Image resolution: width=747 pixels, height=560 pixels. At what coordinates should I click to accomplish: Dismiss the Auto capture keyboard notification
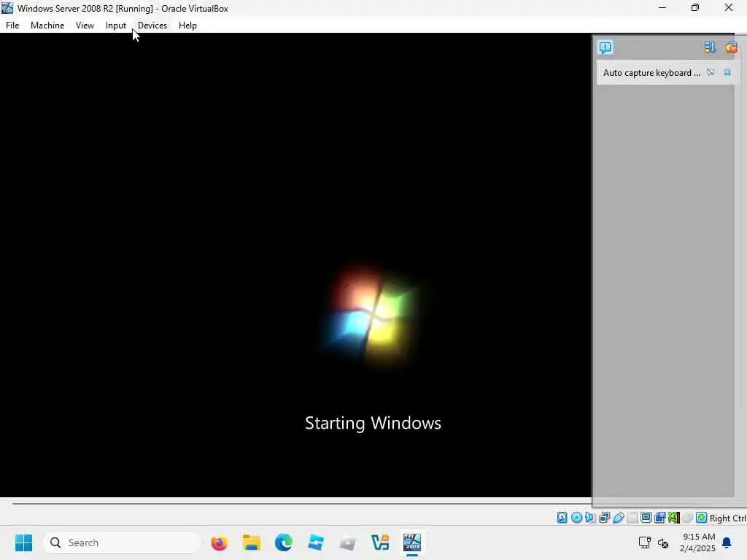(727, 72)
